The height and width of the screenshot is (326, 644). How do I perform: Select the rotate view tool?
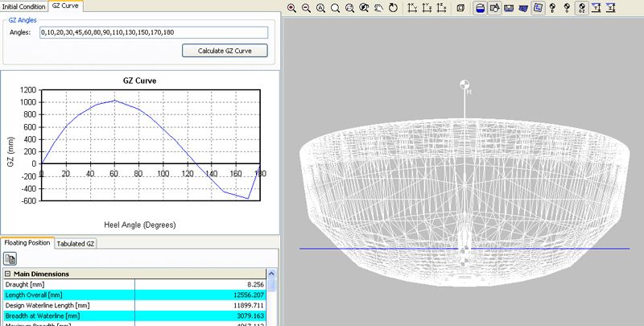pyautogui.click(x=393, y=8)
